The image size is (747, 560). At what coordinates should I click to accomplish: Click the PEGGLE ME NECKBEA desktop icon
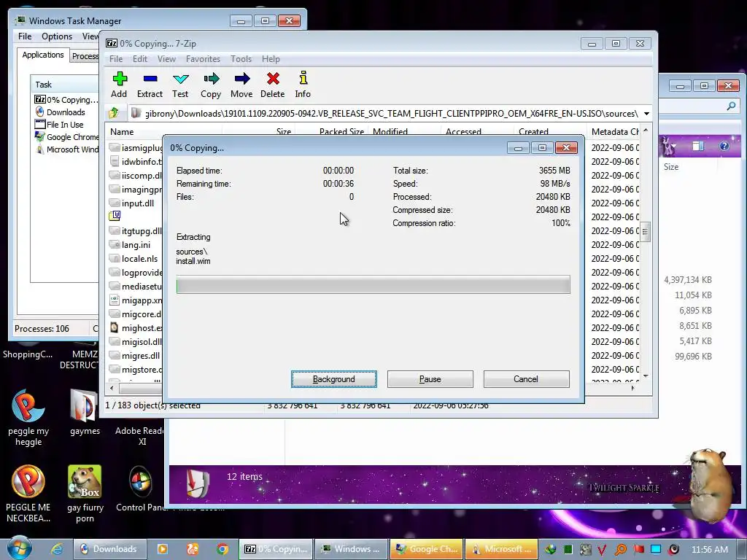coord(28,494)
